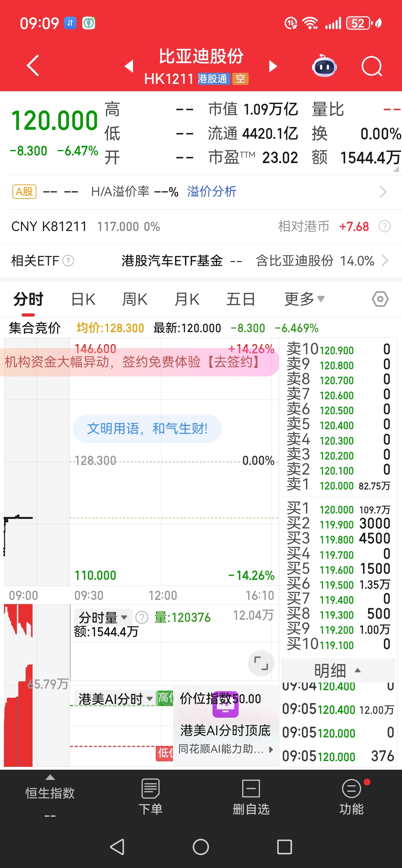The width and height of the screenshot is (402, 868).
Task: Open related ETF row chevron
Action: click(x=385, y=261)
